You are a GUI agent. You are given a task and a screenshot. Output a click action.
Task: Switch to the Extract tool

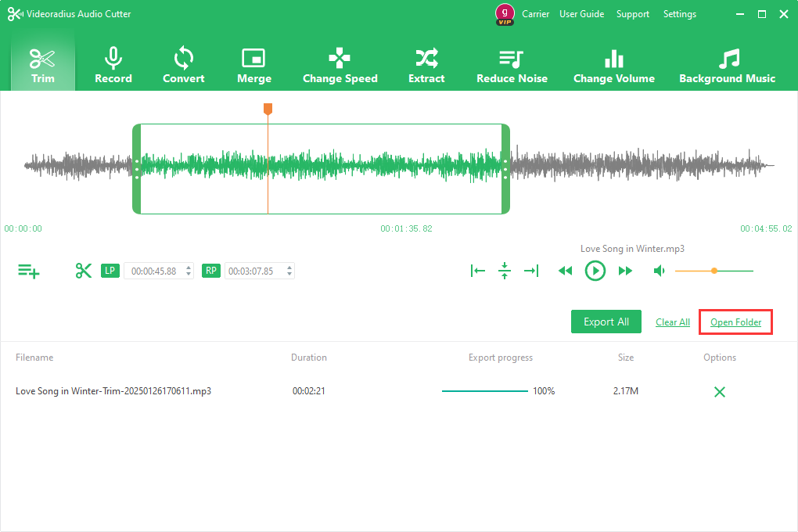[426, 65]
